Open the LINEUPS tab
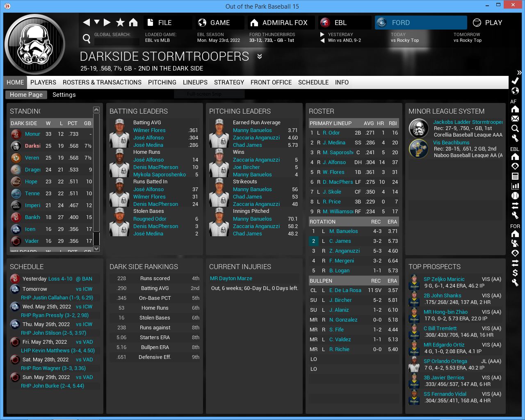The image size is (525, 420). 195,82
